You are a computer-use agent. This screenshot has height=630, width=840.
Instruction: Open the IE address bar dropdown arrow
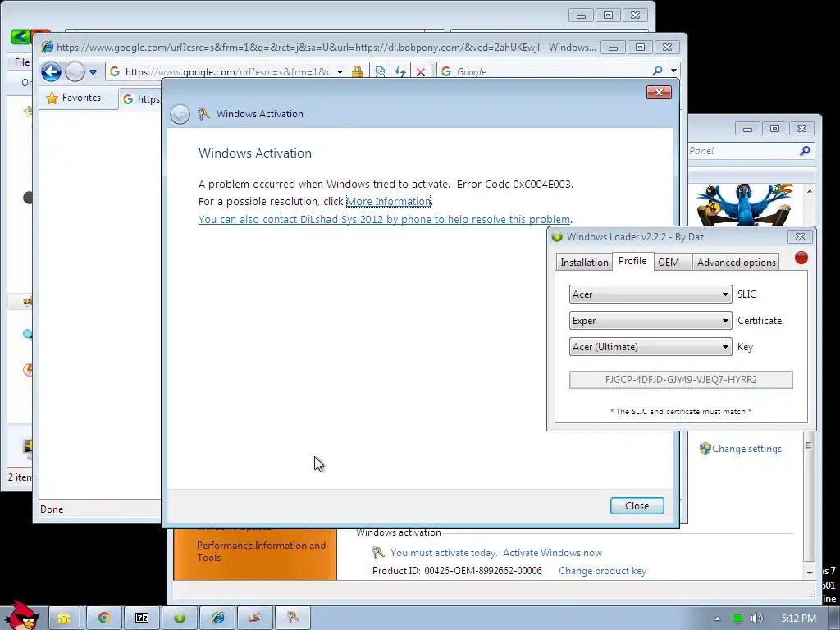coord(340,72)
